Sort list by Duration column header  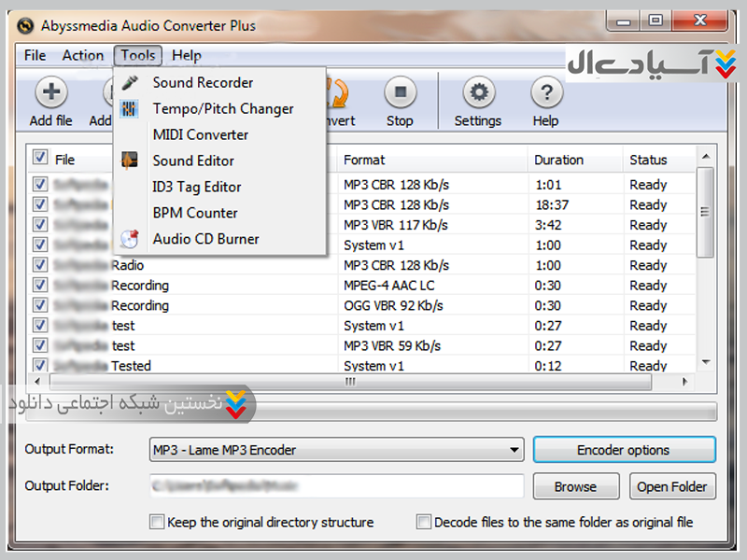click(558, 160)
